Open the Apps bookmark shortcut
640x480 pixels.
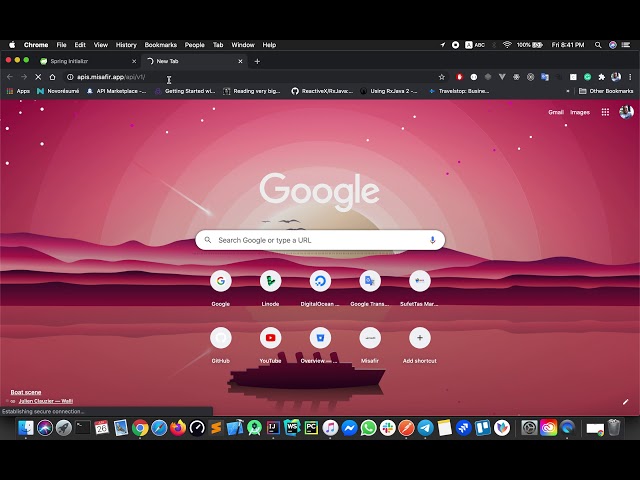click(x=18, y=91)
